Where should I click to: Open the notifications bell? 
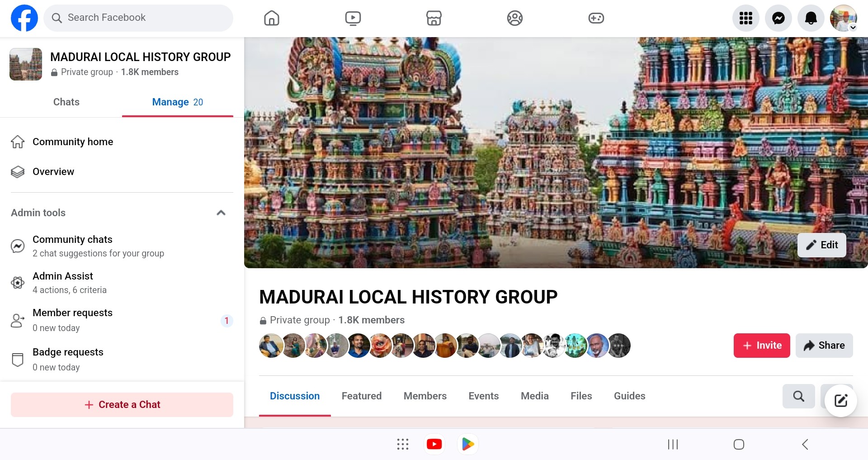point(811,18)
